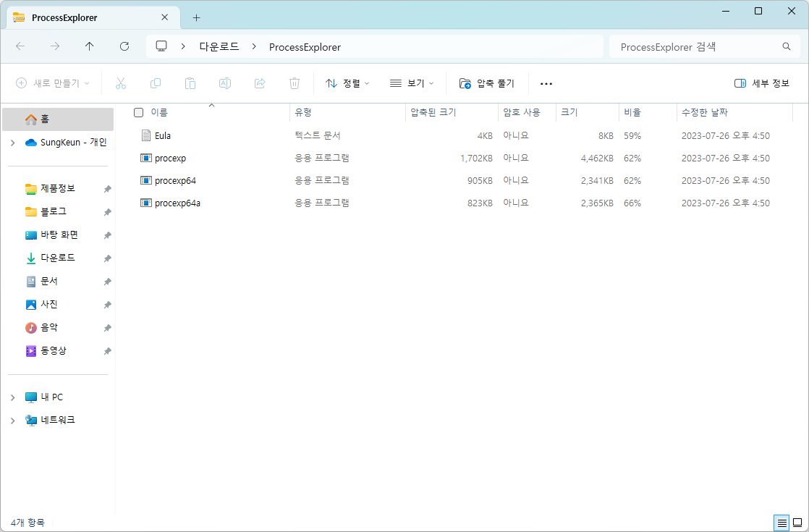
Task: Click the search magnifier icon
Action: point(787,46)
